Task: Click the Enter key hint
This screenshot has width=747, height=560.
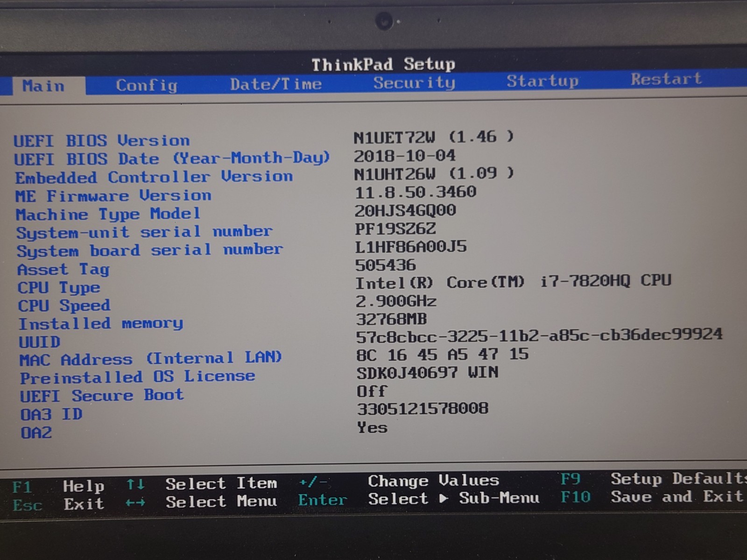Action: tap(323, 500)
